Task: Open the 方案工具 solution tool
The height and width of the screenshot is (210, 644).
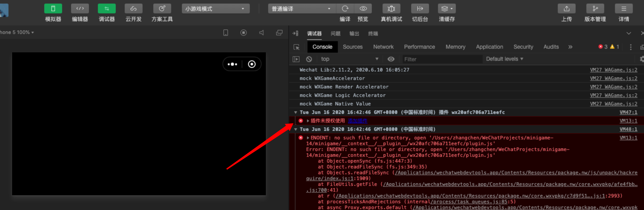Action: click(162, 9)
